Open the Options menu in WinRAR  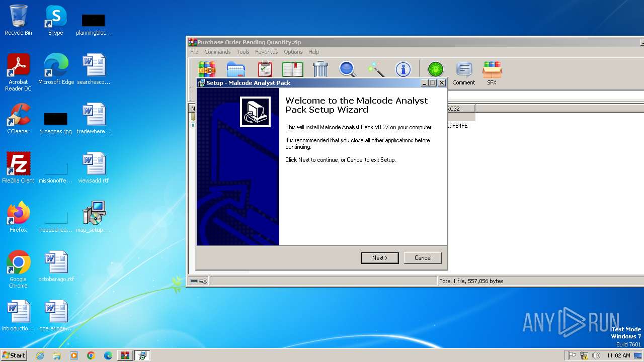pyautogui.click(x=293, y=52)
